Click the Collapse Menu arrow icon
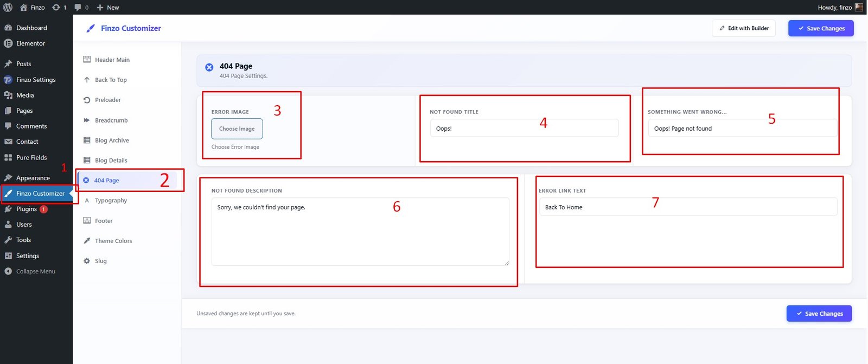Screen dimensions: 868x364 (8, 271)
